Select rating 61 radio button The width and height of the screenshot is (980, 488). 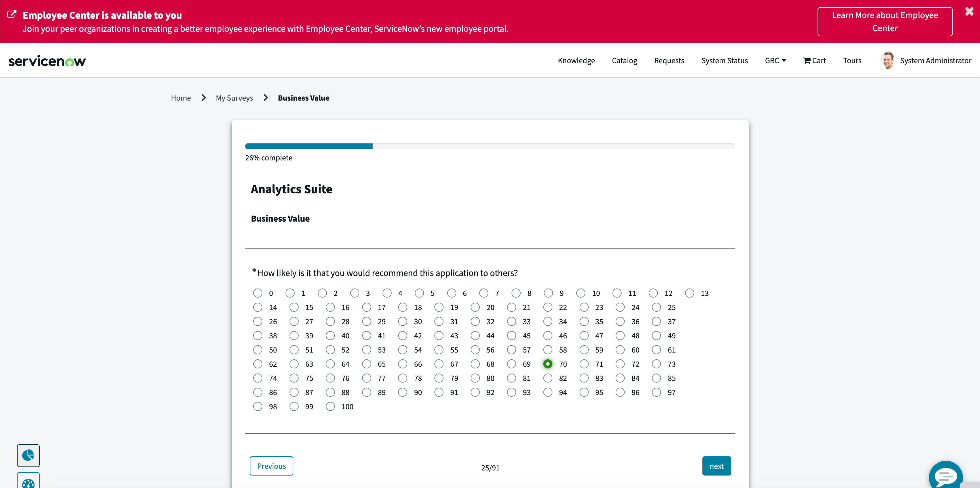[656, 349]
